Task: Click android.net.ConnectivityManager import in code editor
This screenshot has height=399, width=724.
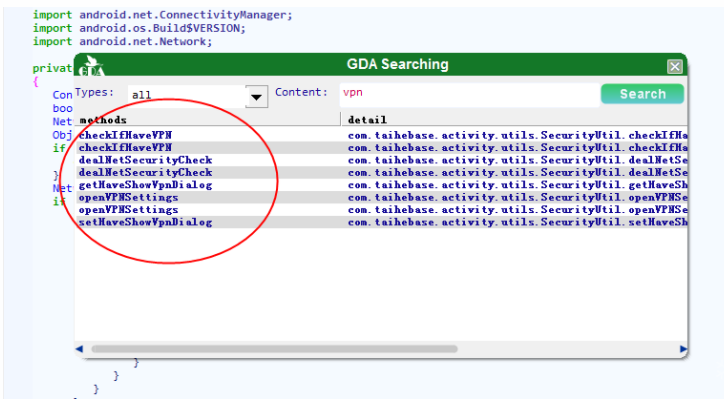Action: pyautogui.click(x=163, y=15)
